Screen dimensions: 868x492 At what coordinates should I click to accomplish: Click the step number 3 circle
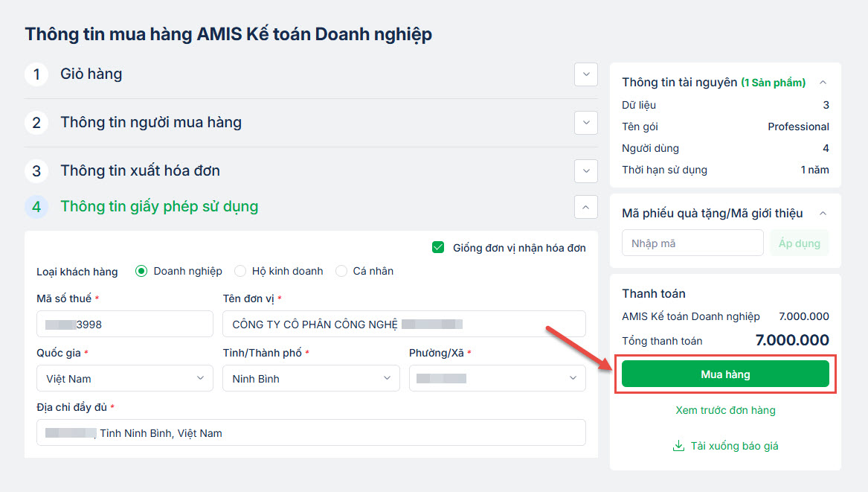[36, 170]
